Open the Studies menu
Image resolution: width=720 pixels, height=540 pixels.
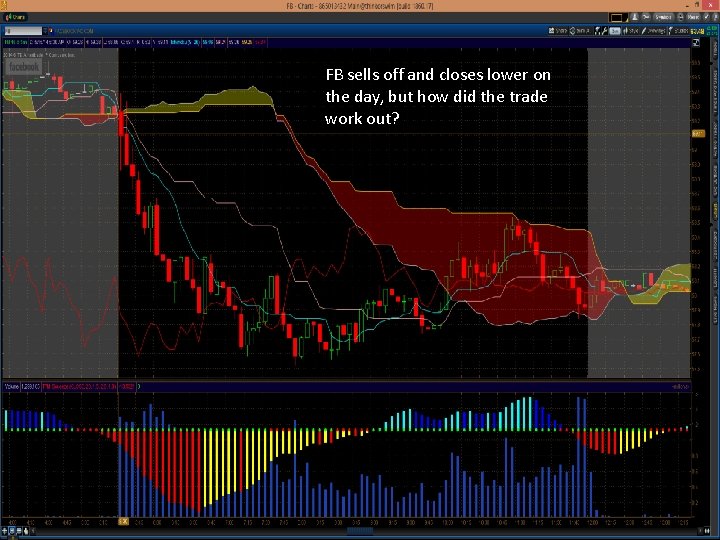tap(678, 31)
